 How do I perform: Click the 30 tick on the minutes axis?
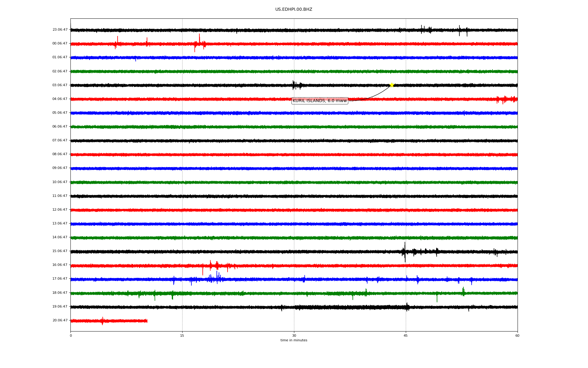point(294,335)
